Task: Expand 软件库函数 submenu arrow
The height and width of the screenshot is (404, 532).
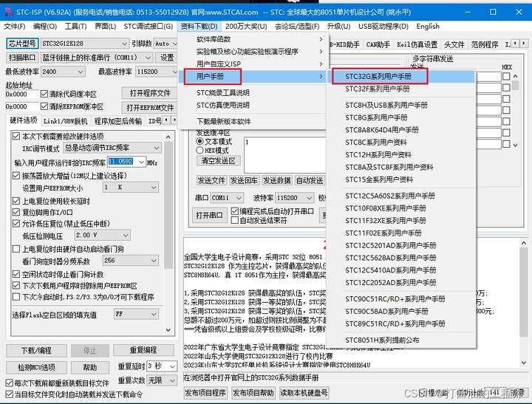Action: (321, 39)
